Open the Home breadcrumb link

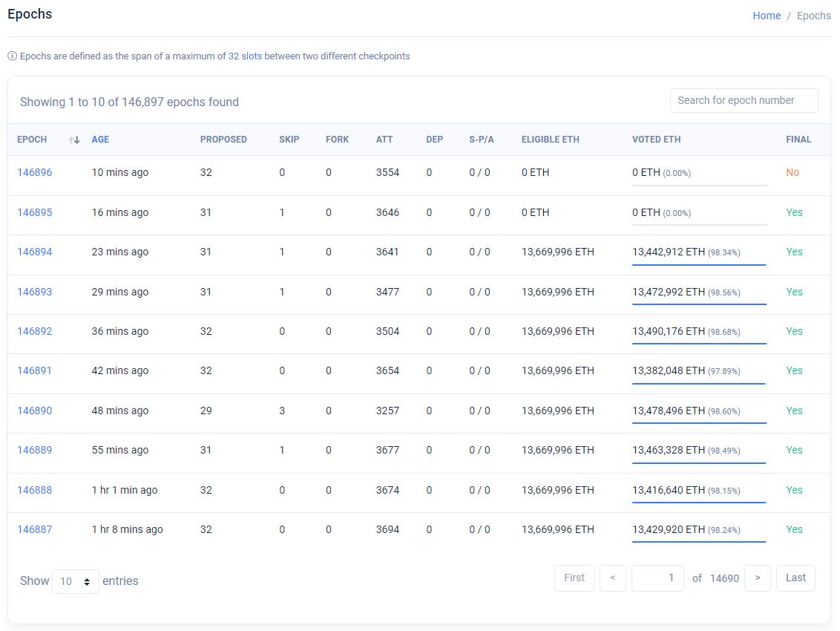tap(767, 16)
